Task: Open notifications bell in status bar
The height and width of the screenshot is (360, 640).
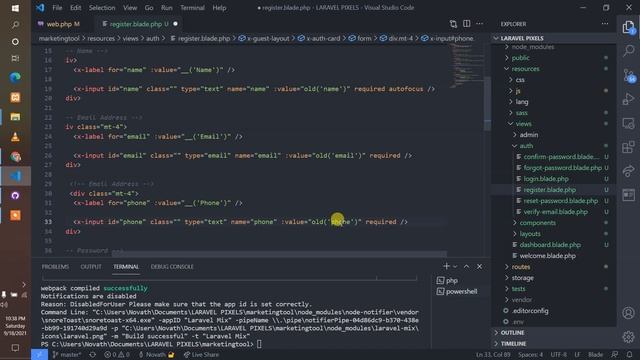Action: (x=629, y=355)
